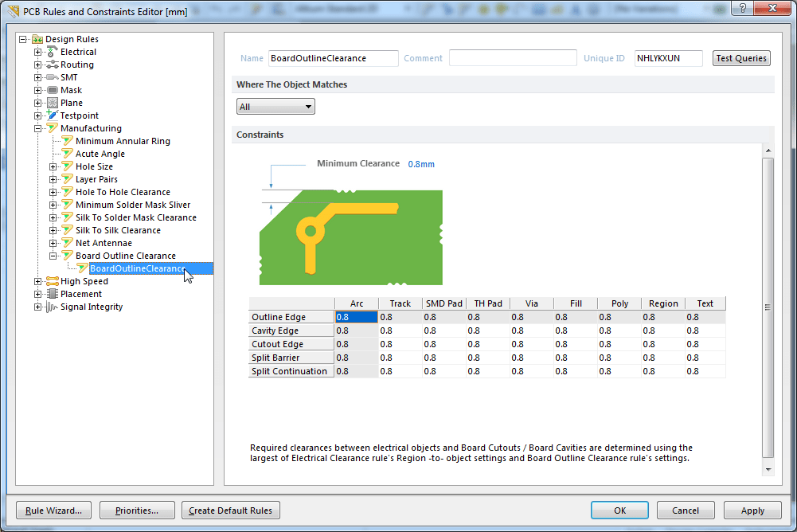Open the Rule Wizard
Screen dimensions: 797x532
53,510
